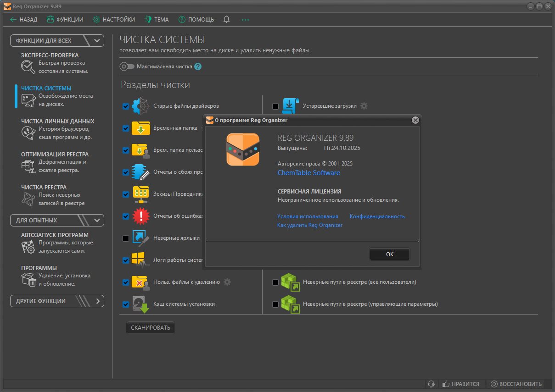Expand the Другие функции section
This screenshot has height=392, width=555.
point(97,301)
